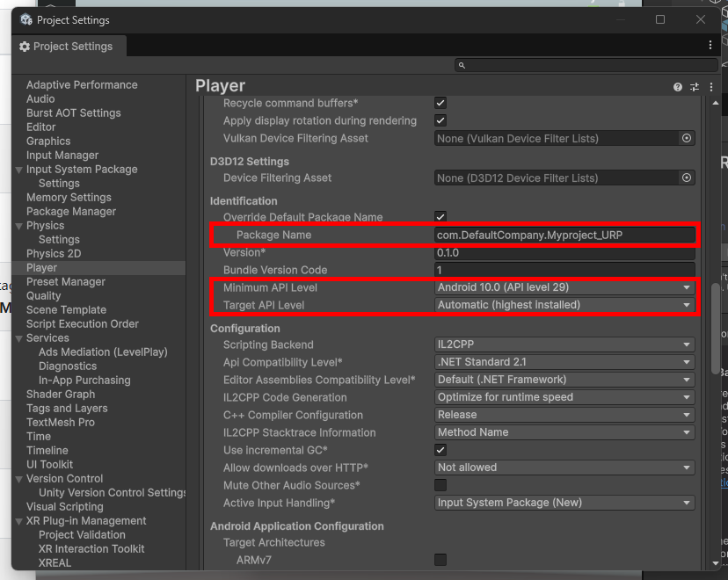Disable Use incremental GC checkbox
Viewport: 728px width, 580px height.
[440, 450]
